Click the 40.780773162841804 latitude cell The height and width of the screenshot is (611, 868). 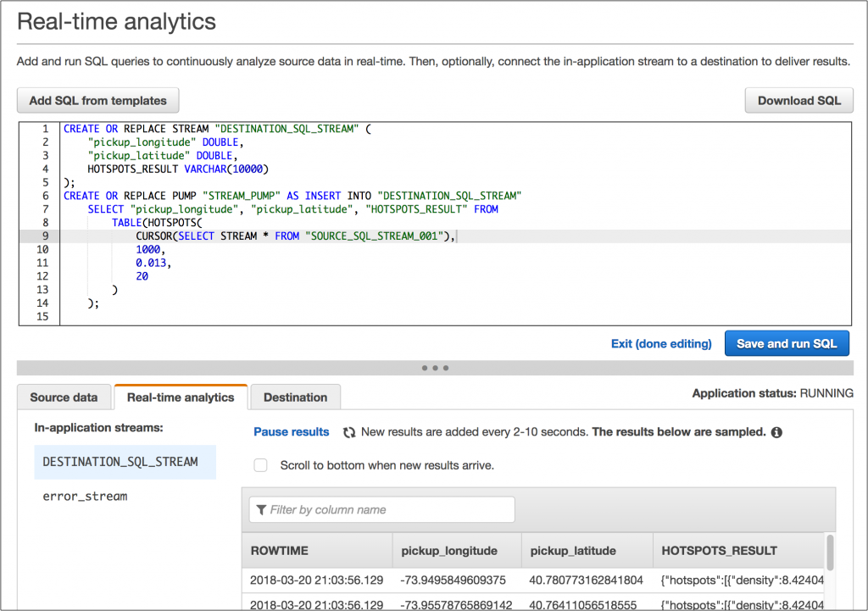pos(587,580)
